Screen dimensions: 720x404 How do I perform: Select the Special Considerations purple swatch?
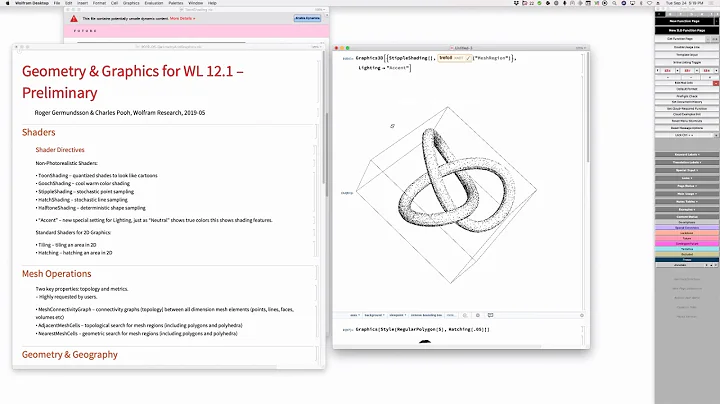(687, 228)
